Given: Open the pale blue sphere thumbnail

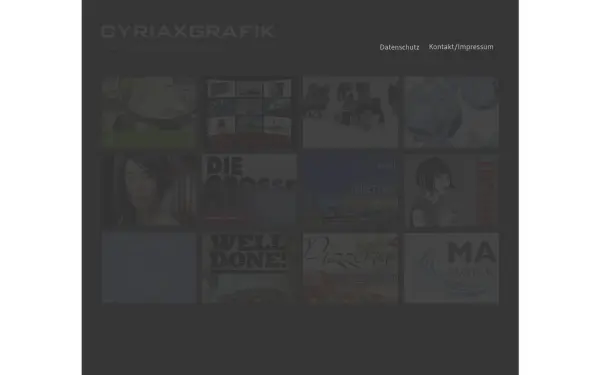Looking at the screenshot, I should tap(451, 112).
